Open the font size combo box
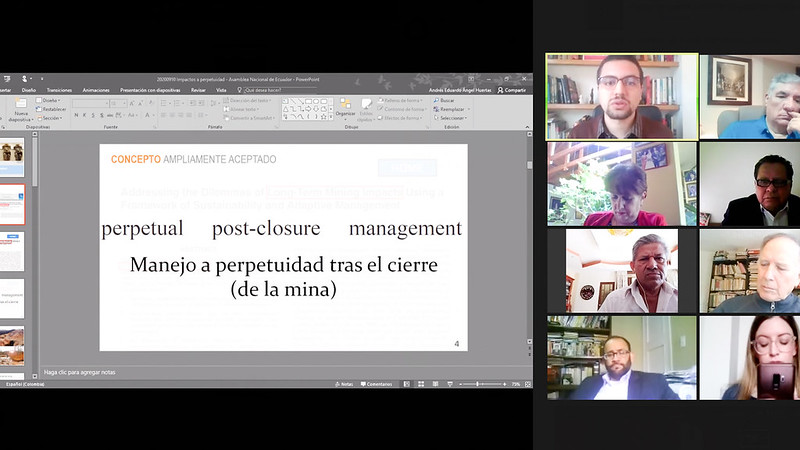 click(x=118, y=104)
